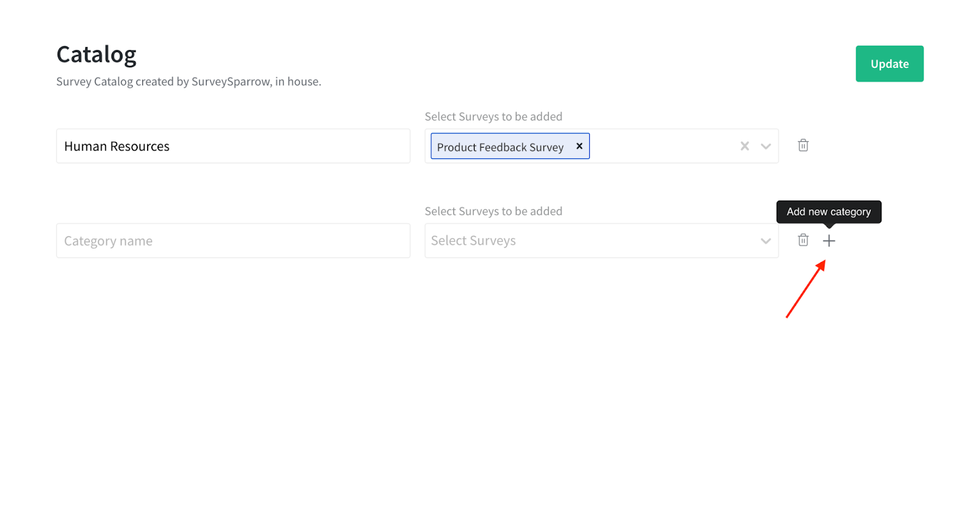Add a new category with the plus icon
This screenshot has height=513, width=980.
829,241
